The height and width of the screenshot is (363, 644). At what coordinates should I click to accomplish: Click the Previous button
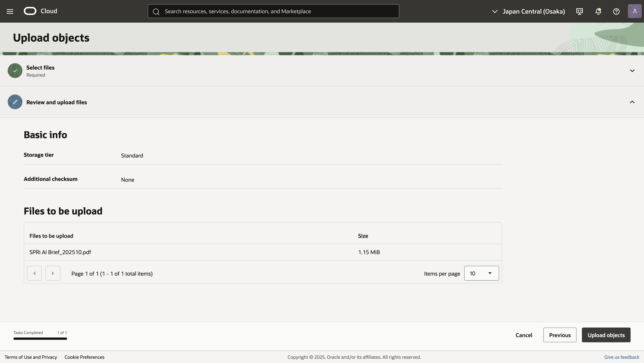tap(559, 335)
